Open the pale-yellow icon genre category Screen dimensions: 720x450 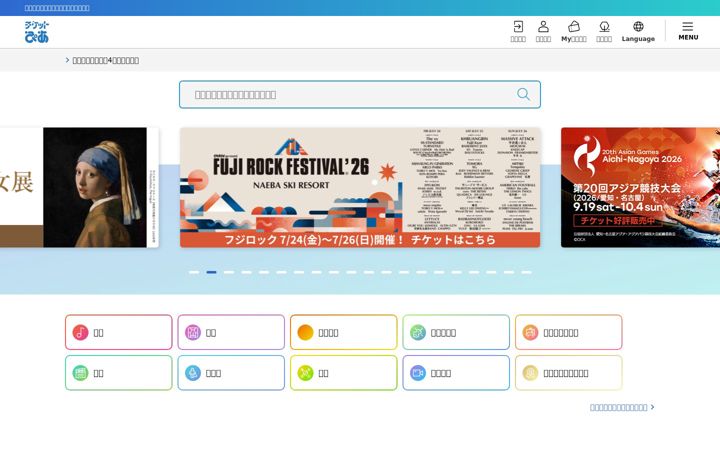pyautogui.click(x=568, y=372)
